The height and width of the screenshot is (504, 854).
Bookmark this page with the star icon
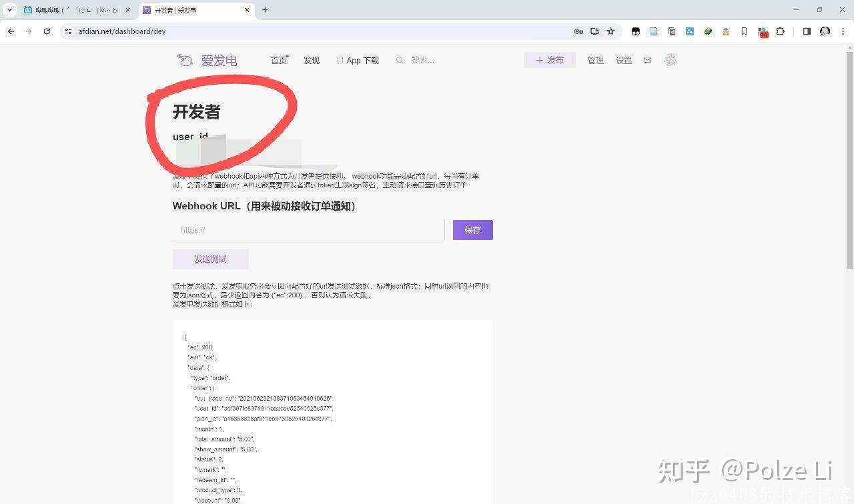[610, 31]
